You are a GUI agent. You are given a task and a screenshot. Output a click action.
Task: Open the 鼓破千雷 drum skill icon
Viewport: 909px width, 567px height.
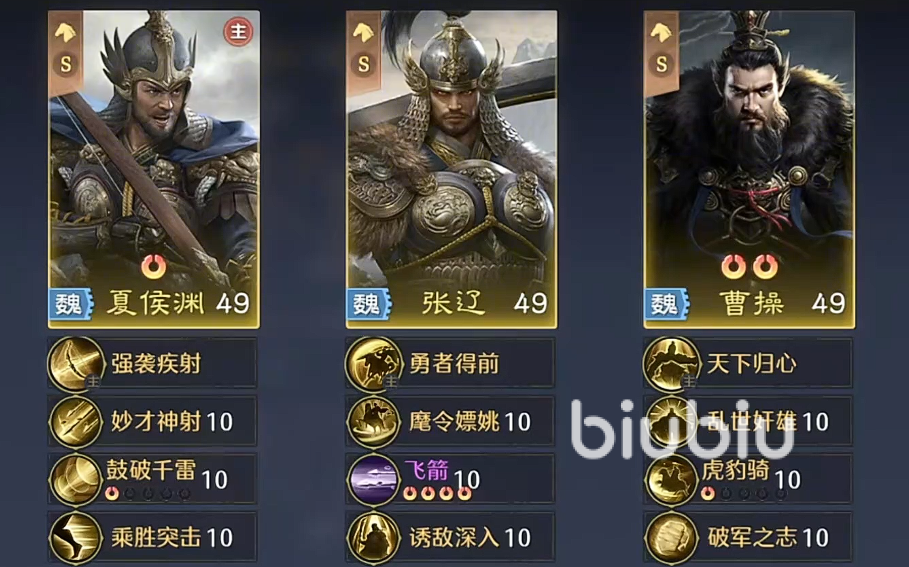[x=75, y=479]
